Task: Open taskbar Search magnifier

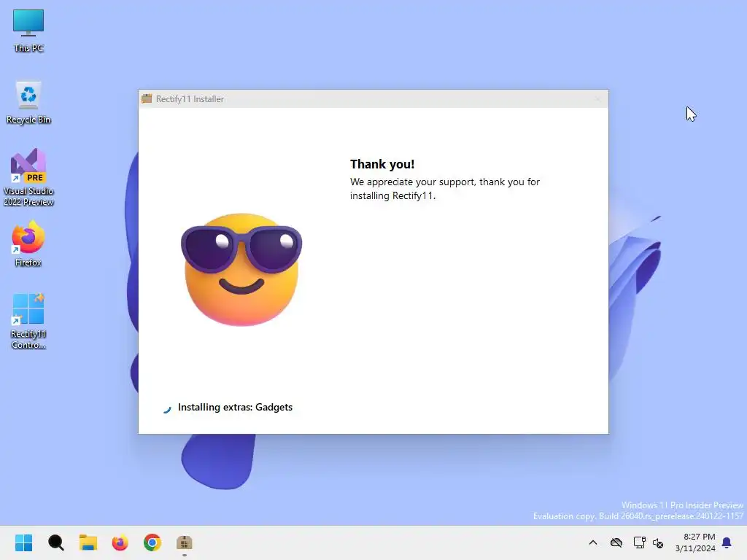Action: pyautogui.click(x=55, y=542)
